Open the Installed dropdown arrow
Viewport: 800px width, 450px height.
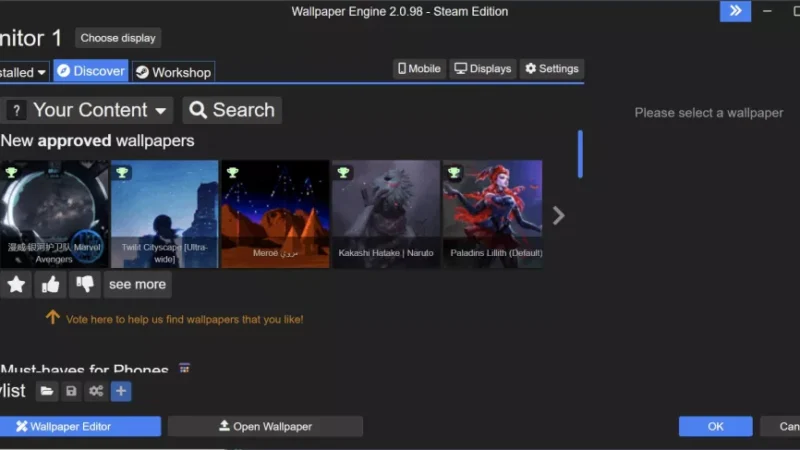click(x=40, y=72)
